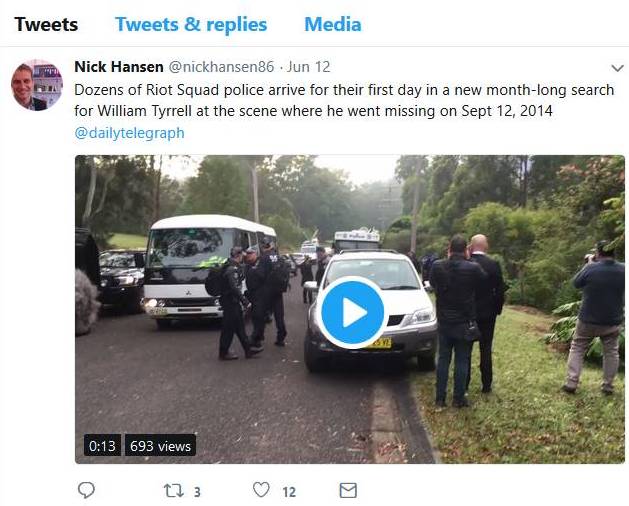Screen dimensions: 629x506
Task: Retweet this tweet using the retweet icon
Action: (174, 490)
